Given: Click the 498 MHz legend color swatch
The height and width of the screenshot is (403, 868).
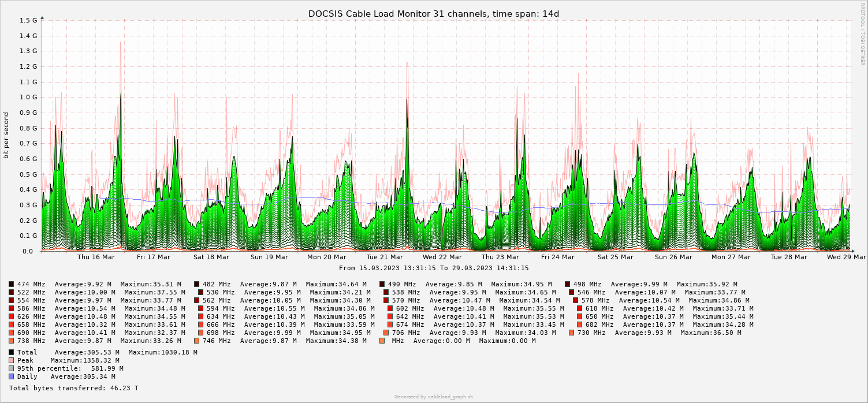Looking at the screenshot, I should pos(567,284).
